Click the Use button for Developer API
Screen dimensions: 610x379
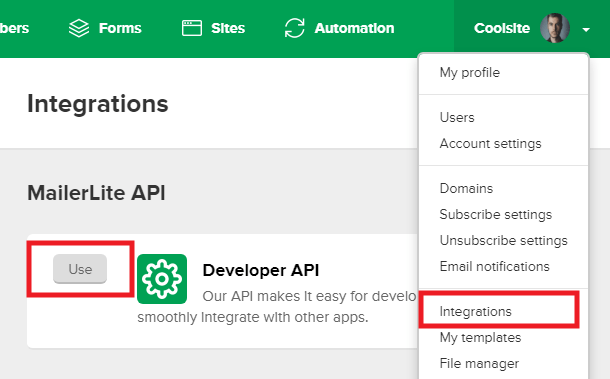click(80, 269)
